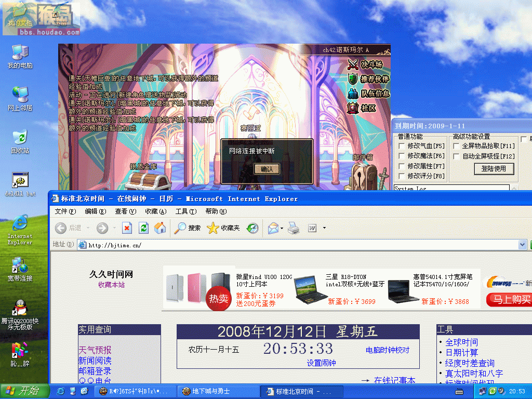Click the address bar URL field
Screen dimensions: 532x399
[x=299, y=245]
